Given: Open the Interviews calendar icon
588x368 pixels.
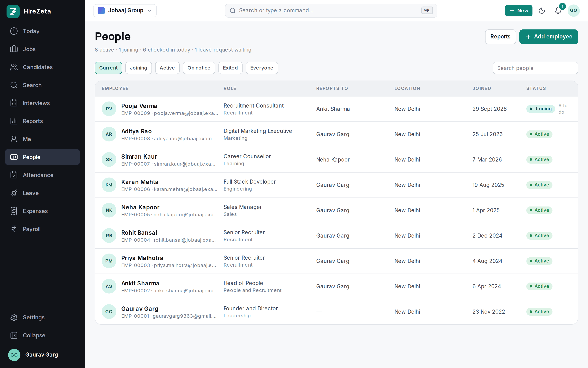Looking at the screenshot, I should (14, 103).
